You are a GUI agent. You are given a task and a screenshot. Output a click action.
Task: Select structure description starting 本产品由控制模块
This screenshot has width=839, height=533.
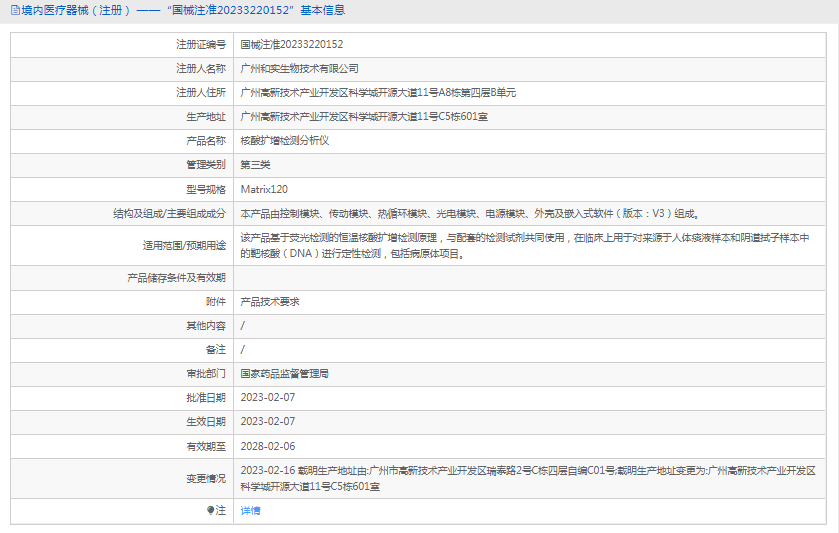(470, 214)
